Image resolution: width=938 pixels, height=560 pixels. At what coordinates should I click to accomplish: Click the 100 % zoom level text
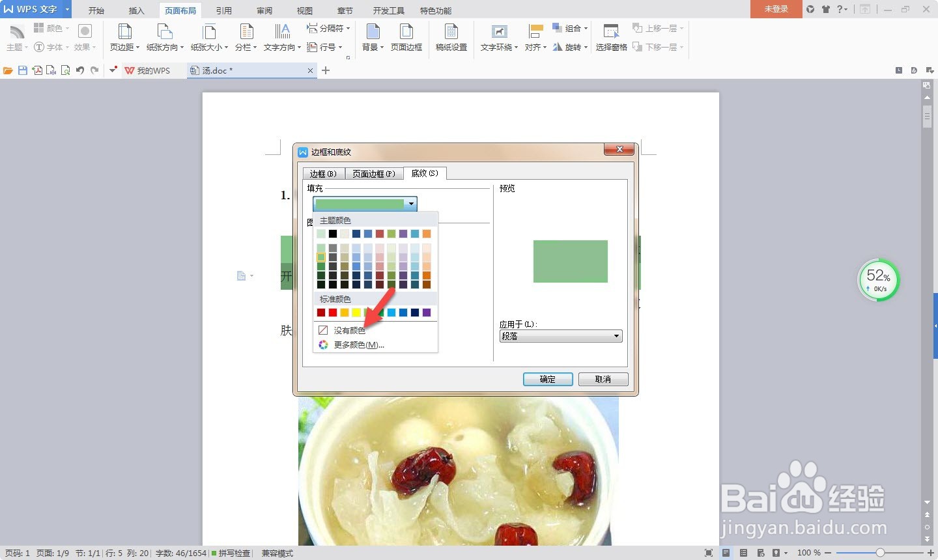809,553
